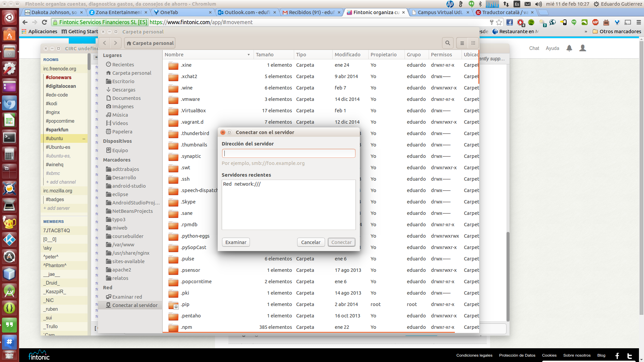Focus the Dirección del servidor input field
Screen dimensions: 644x362
[x=288, y=154]
